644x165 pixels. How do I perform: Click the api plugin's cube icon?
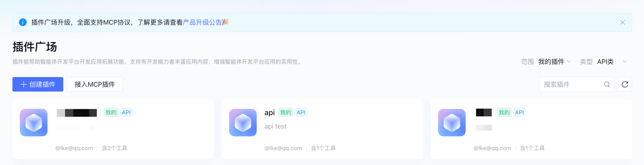[243, 122]
